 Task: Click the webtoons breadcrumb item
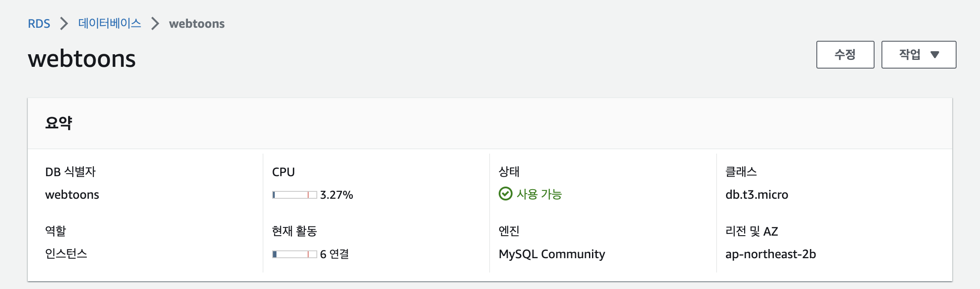click(x=197, y=23)
